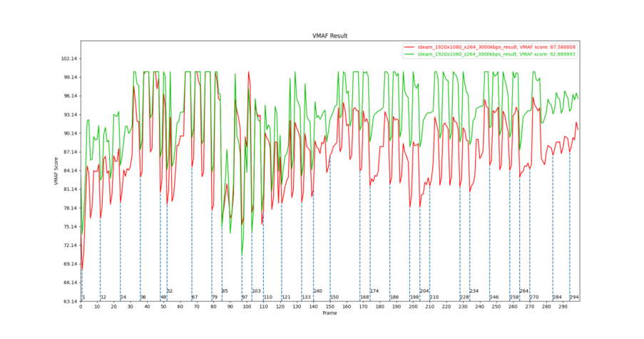The image size is (644, 339).
Task: Click the 84.14 y-axis tick label
Action: (x=69, y=170)
